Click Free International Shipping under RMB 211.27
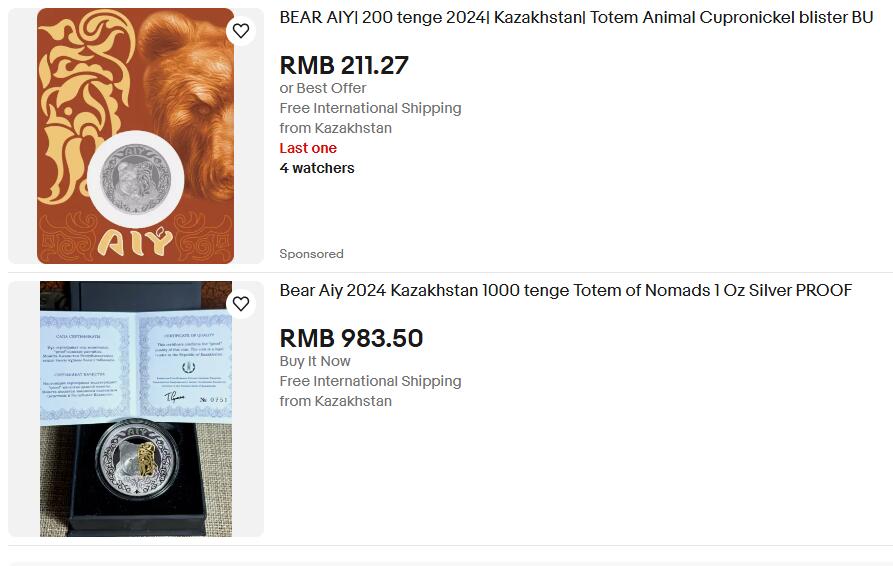Image resolution: width=893 pixels, height=566 pixels. coord(370,108)
